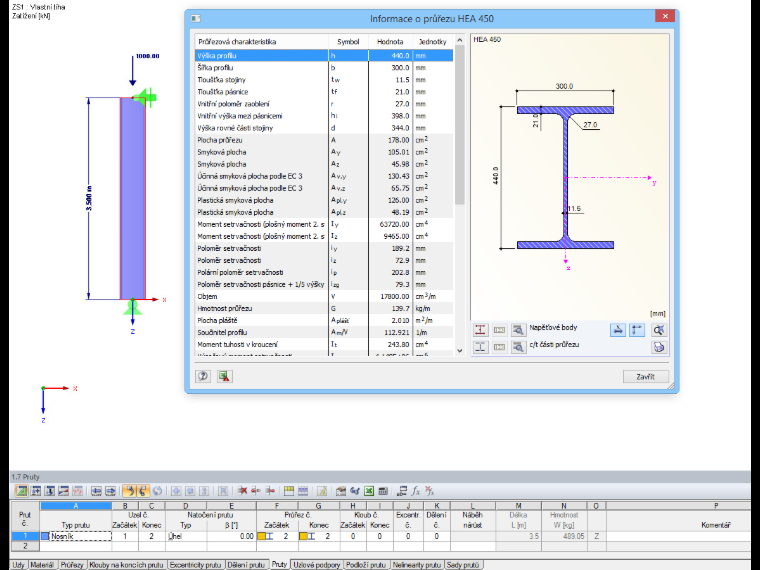
Task: Click the start cross-section color swatch in row 1
Action: [261, 537]
